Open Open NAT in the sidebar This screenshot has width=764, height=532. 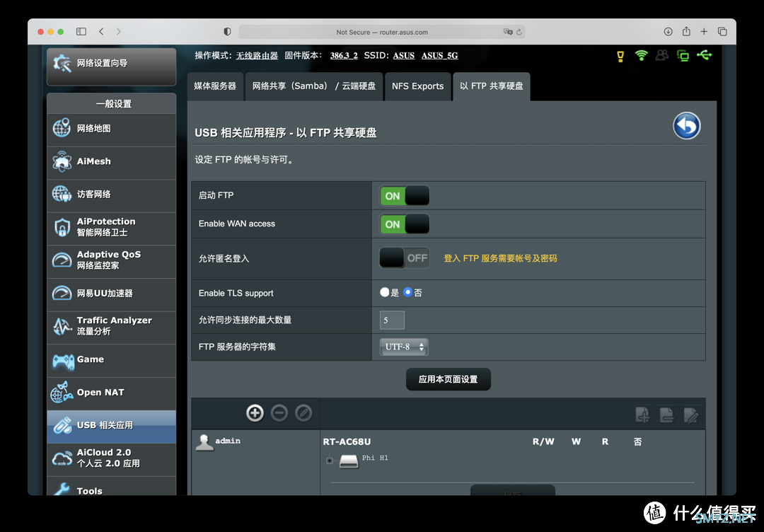[x=112, y=393]
